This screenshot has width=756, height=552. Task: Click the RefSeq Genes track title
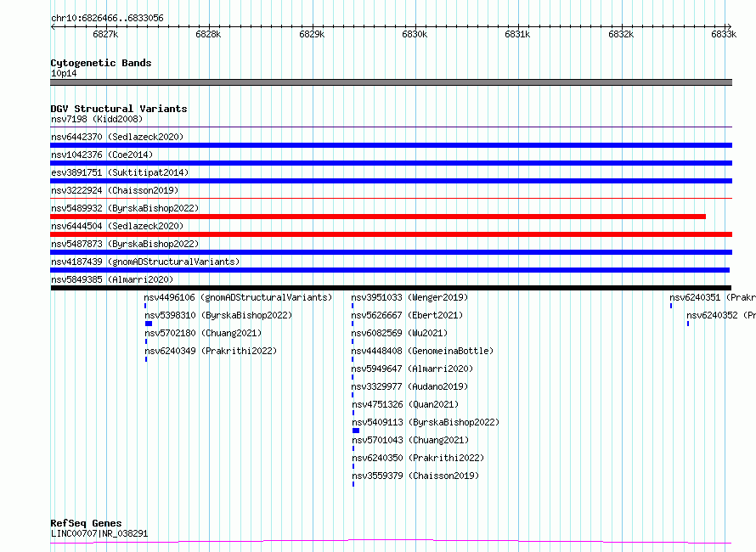(86, 523)
